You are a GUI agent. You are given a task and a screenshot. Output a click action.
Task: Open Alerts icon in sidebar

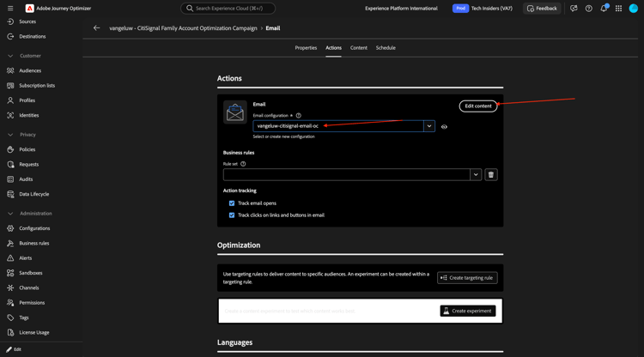(x=10, y=257)
